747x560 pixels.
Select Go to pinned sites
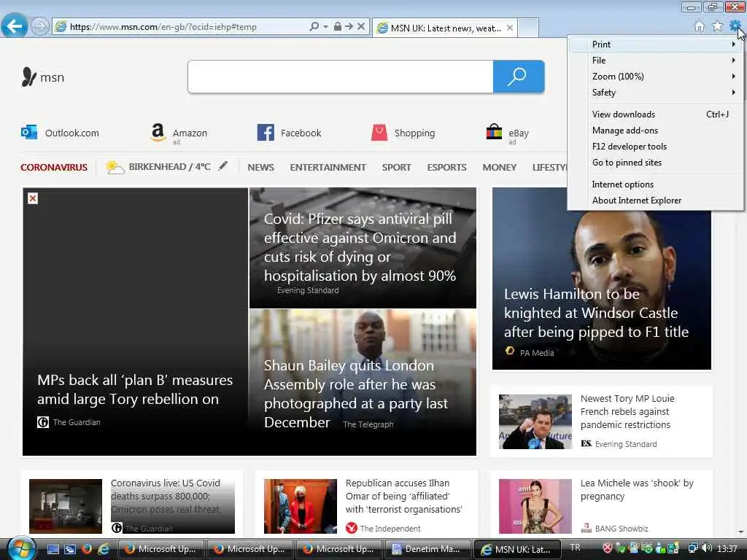[x=656, y=163]
